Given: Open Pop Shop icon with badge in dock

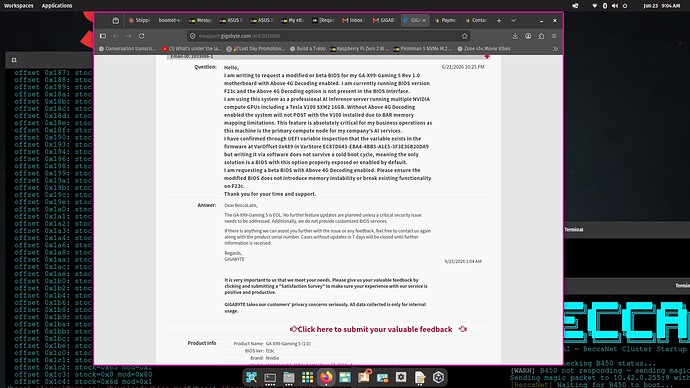Looking at the screenshot, I should point(364,377).
